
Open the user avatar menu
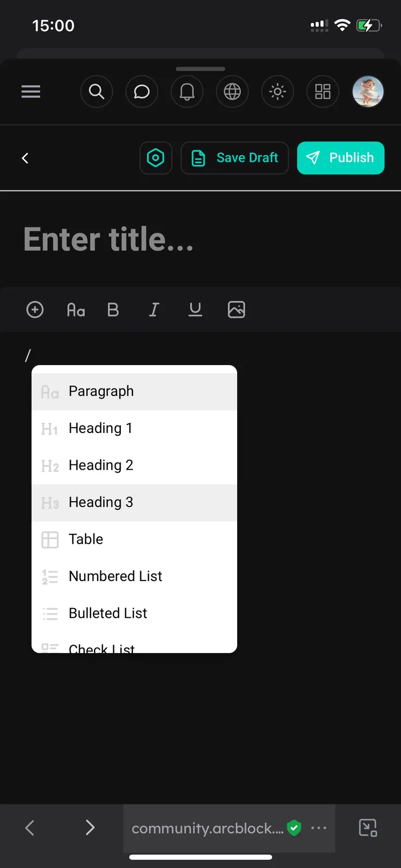click(x=368, y=92)
